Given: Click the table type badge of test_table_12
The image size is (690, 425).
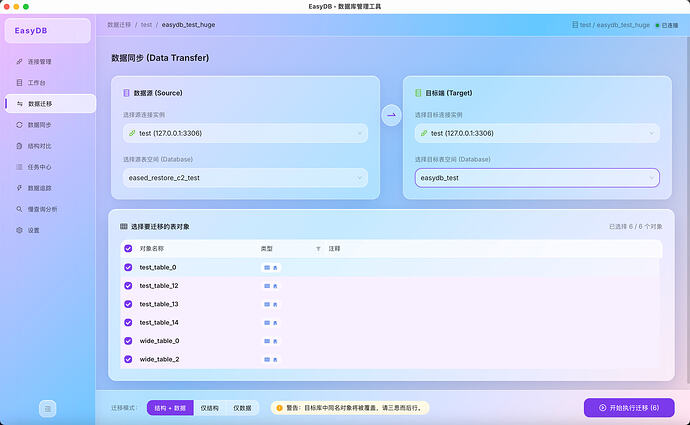Looking at the screenshot, I should click(x=271, y=286).
